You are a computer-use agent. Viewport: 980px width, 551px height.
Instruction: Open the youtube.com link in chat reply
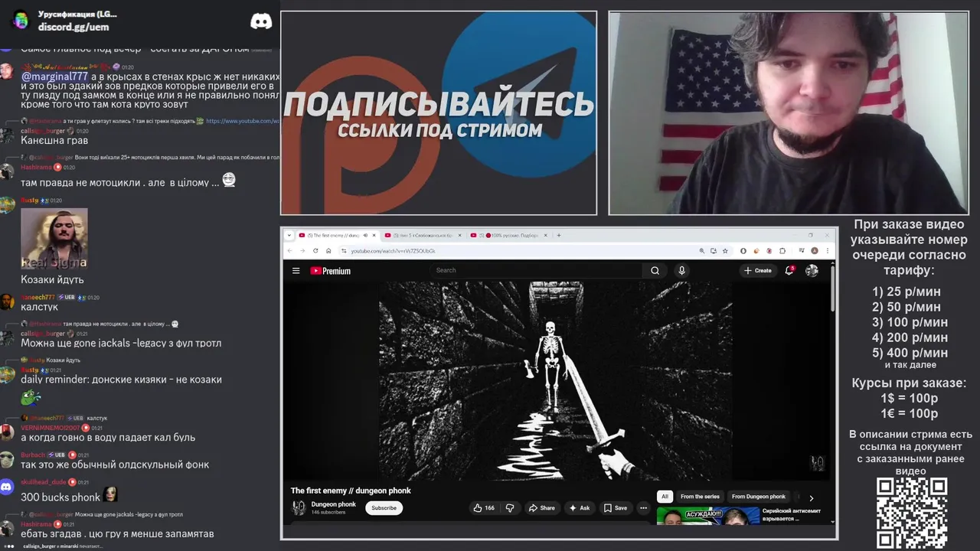click(243, 121)
